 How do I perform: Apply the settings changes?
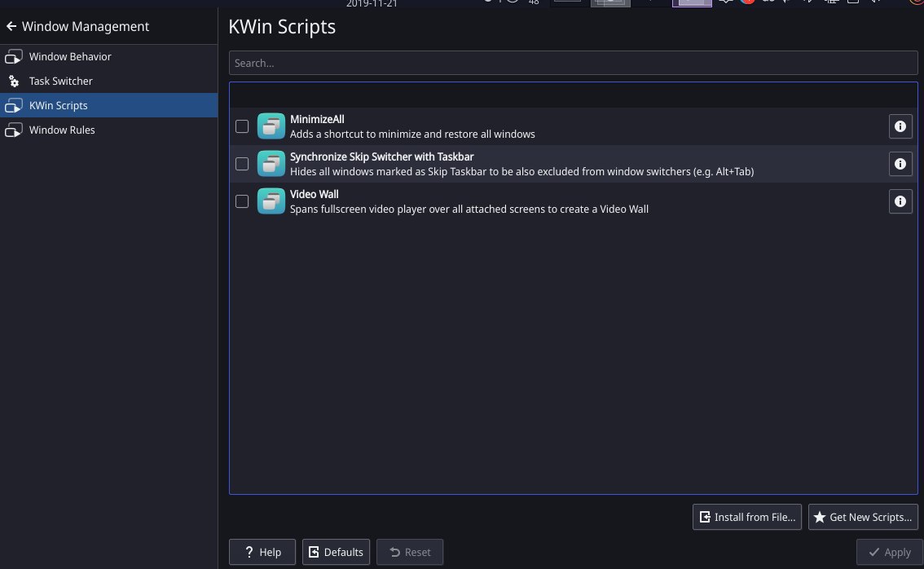coord(889,552)
